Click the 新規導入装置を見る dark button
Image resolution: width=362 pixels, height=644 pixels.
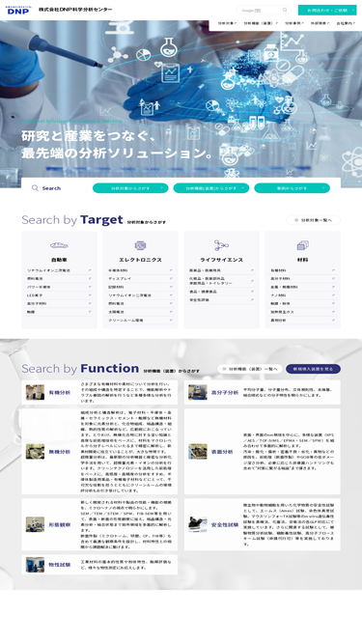pyautogui.click(x=313, y=369)
